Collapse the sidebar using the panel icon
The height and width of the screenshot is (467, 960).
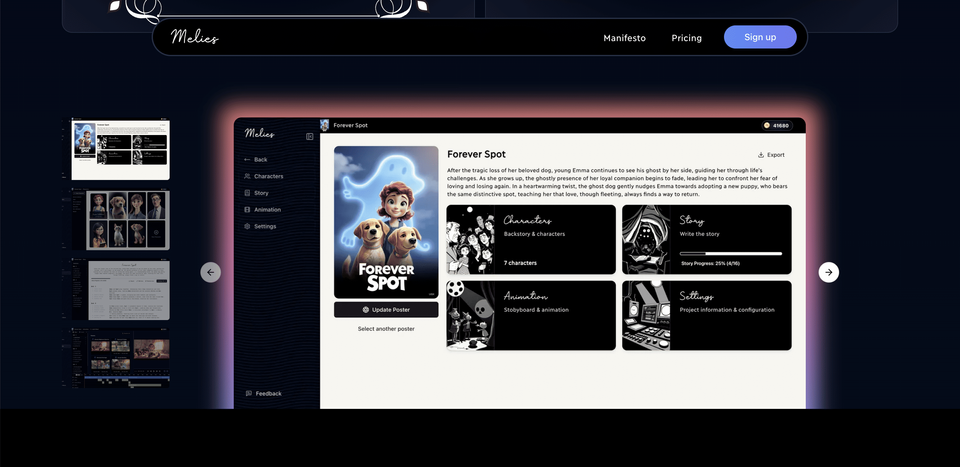click(x=309, y=136)
